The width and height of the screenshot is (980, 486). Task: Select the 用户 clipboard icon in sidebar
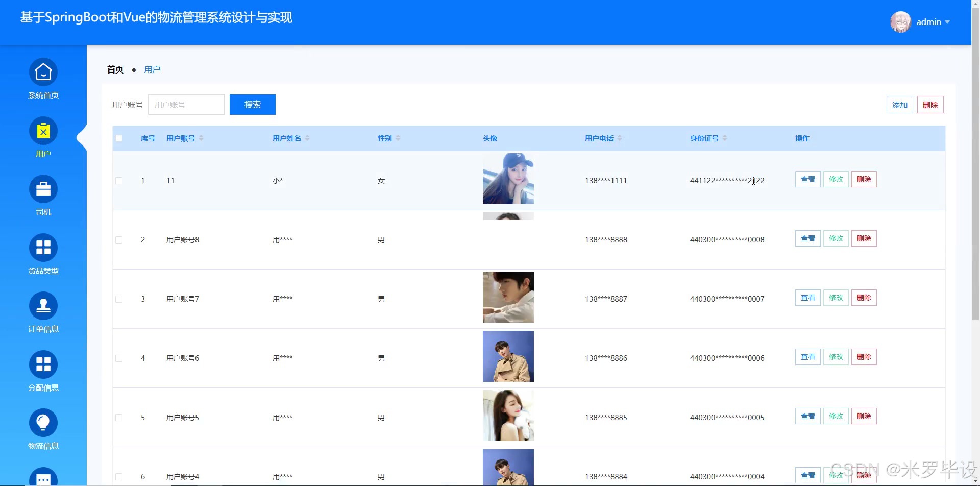tap(43, 131)
